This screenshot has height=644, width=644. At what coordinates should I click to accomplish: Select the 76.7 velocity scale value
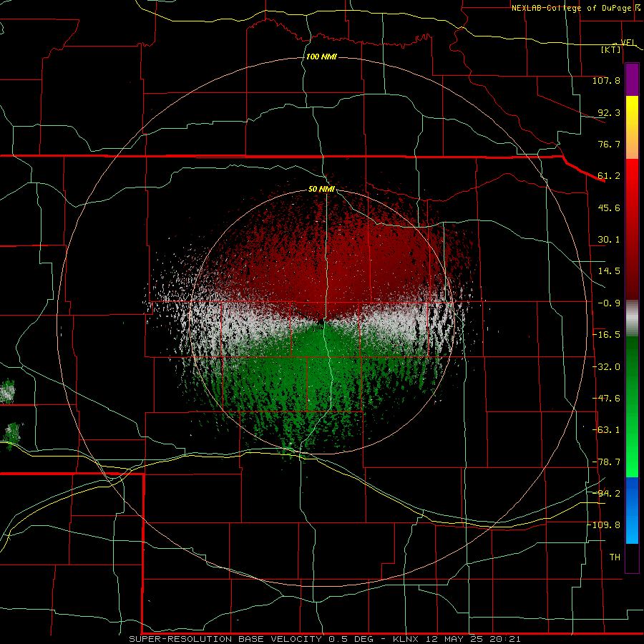(609, 144)
